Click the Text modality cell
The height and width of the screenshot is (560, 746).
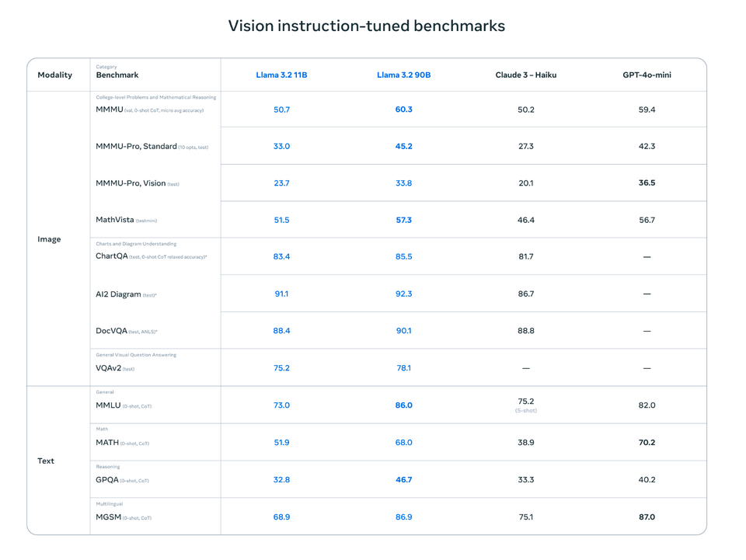tap(46, 461)
